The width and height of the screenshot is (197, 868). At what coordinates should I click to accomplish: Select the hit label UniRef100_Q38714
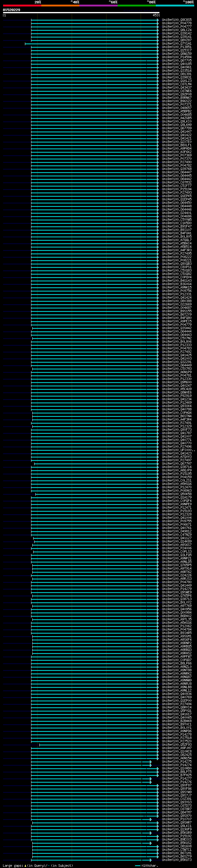176,467
